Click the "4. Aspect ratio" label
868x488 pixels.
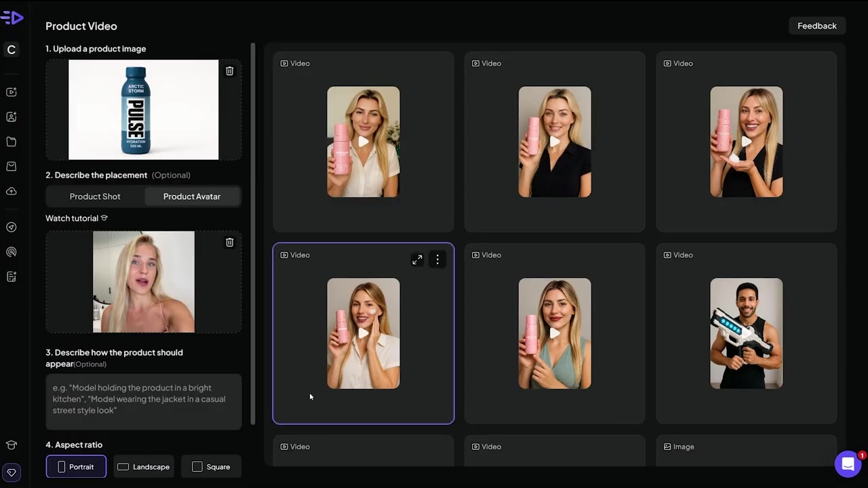click(74, 445)
